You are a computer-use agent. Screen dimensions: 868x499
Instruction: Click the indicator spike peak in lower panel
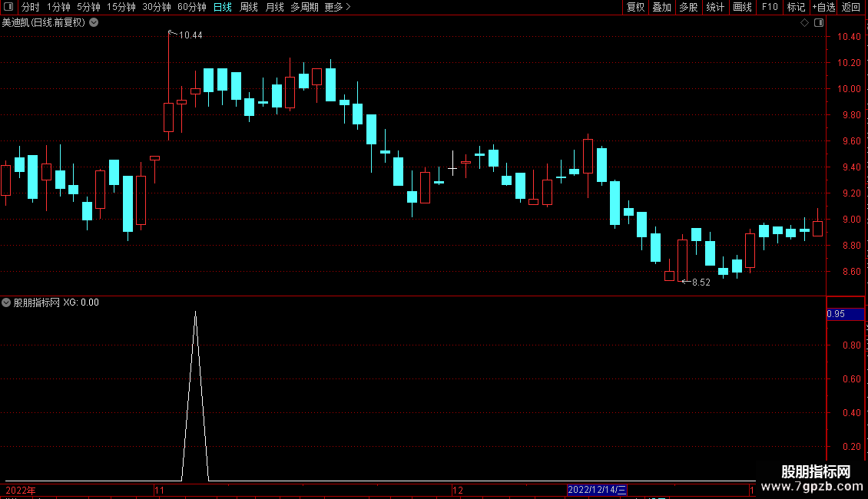point(195,313)
